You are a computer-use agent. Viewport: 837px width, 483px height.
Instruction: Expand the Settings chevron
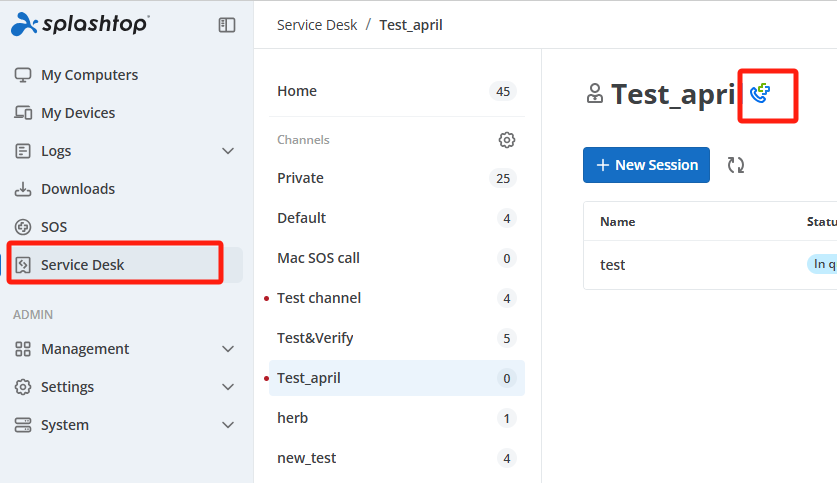tap(228, 387)
